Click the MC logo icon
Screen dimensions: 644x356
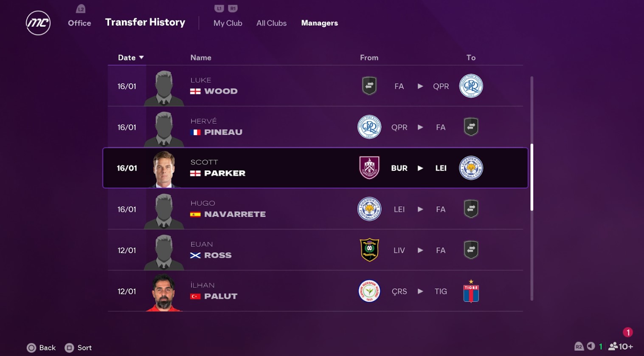point(38,23)
